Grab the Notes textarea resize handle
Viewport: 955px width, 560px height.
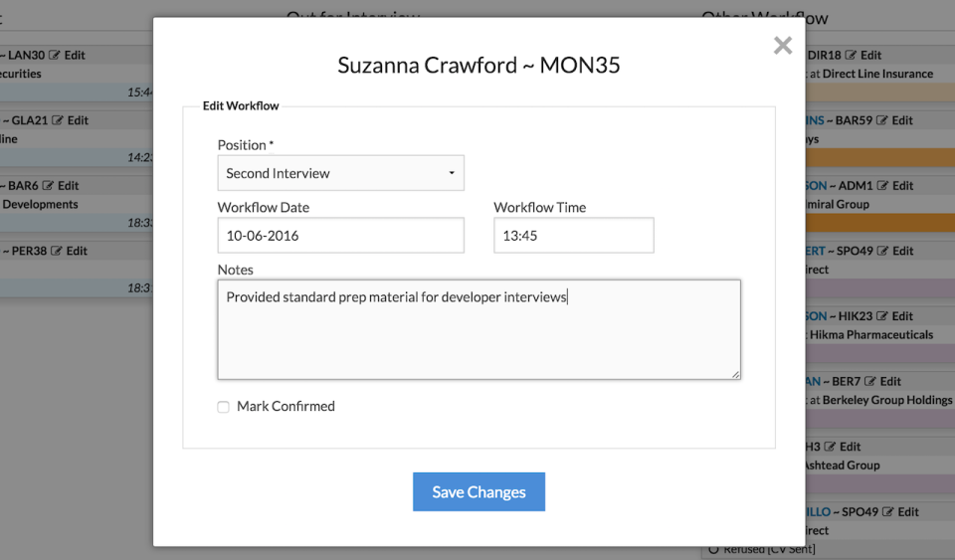coord(736,374)
